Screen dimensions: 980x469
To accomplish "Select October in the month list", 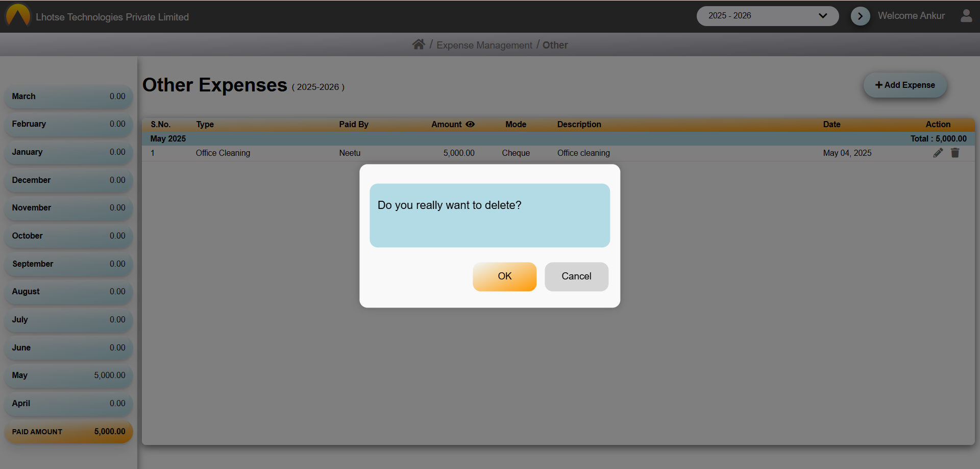I will click(x=68, y=236).
